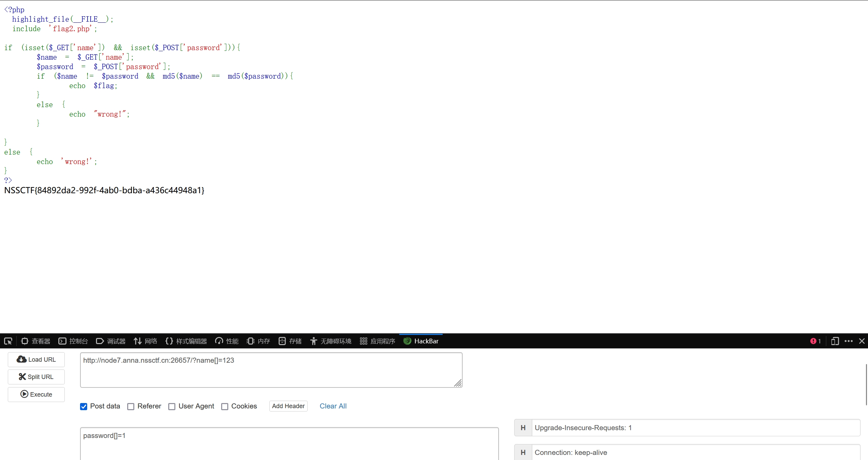Click the 'wrong!' single-quoted string in code
868x460 pixels.
[77, 162]
